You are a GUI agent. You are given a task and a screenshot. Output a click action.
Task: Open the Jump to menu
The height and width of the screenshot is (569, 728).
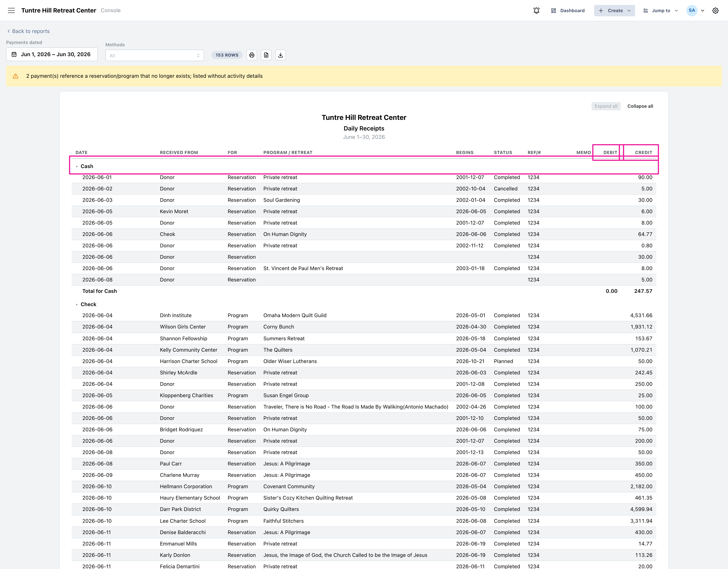(x=661, y=10)
